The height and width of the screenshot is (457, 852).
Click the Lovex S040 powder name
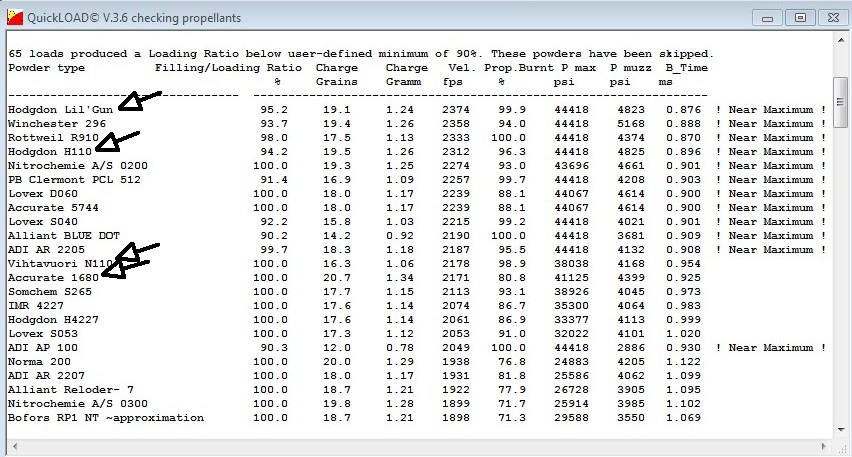coord(43,222)
